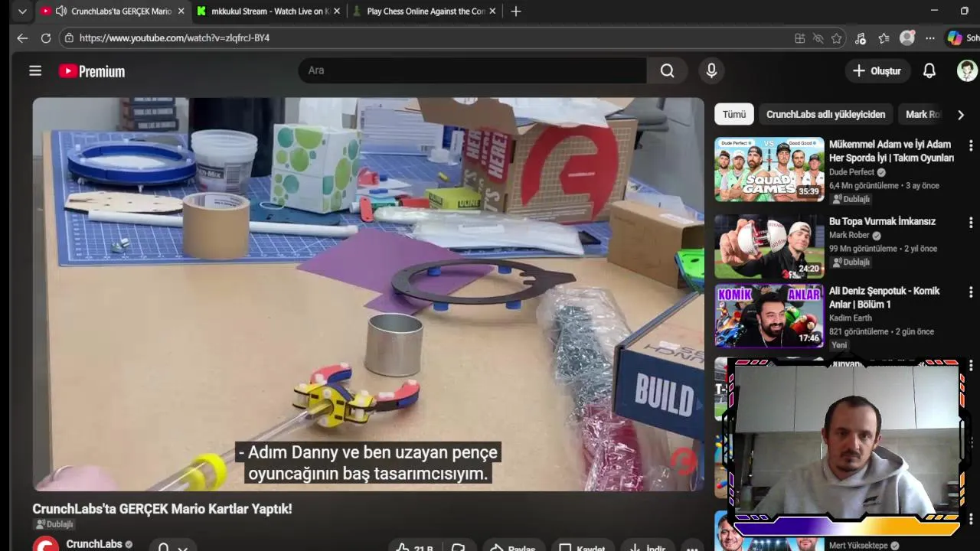Viewport: 980px width, 551px height.
Task: View site information lock icon
Action: click(69, 37)
